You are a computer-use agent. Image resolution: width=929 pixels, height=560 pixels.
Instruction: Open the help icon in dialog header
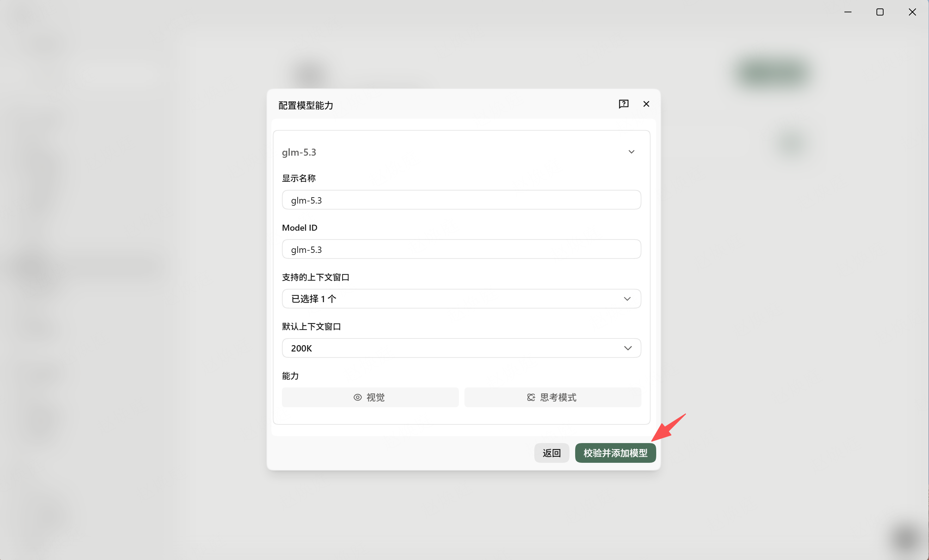click(623, 104)
